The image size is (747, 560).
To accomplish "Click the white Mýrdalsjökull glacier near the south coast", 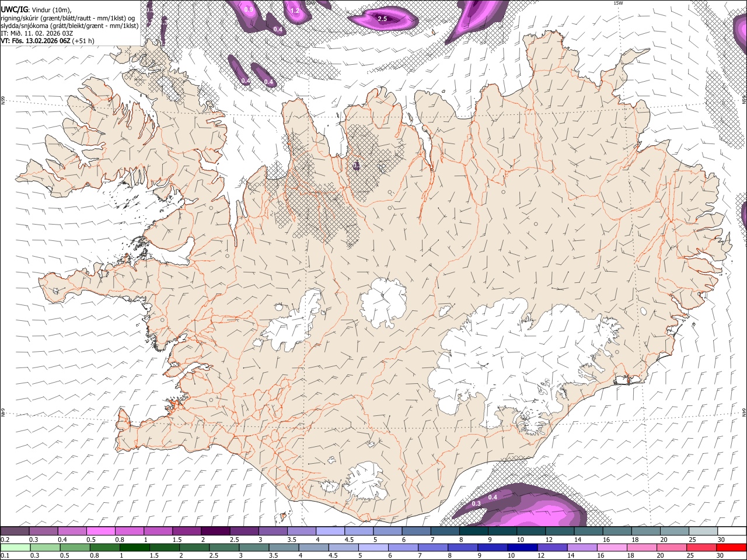I will (x=367, y=481).
